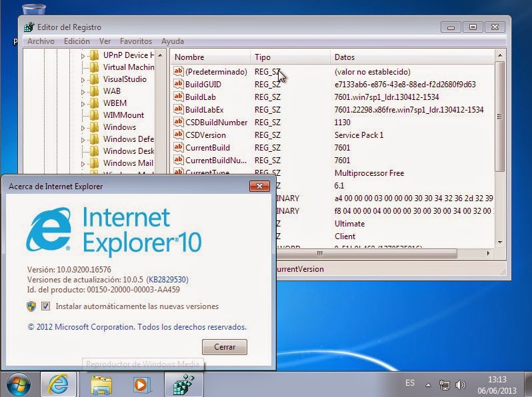Viewport: 532px width, 397px height.
Task: Click the string icon beside BuildLabEx
Action: [x=179, y=109]
